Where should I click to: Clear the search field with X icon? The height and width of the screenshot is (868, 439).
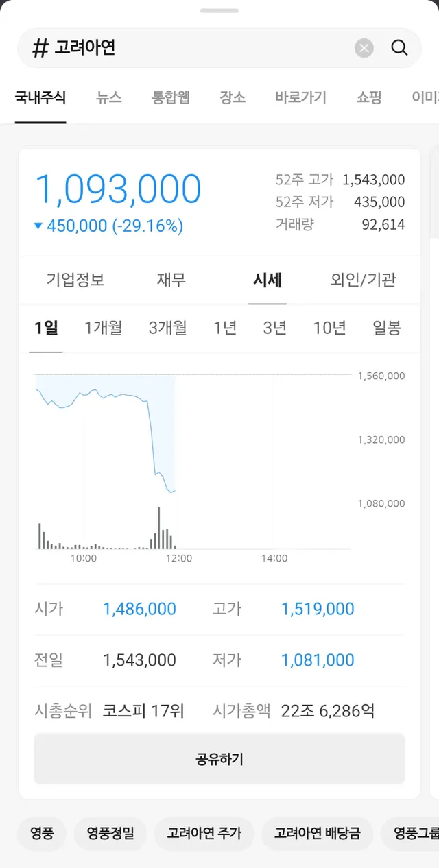[364, 48]
